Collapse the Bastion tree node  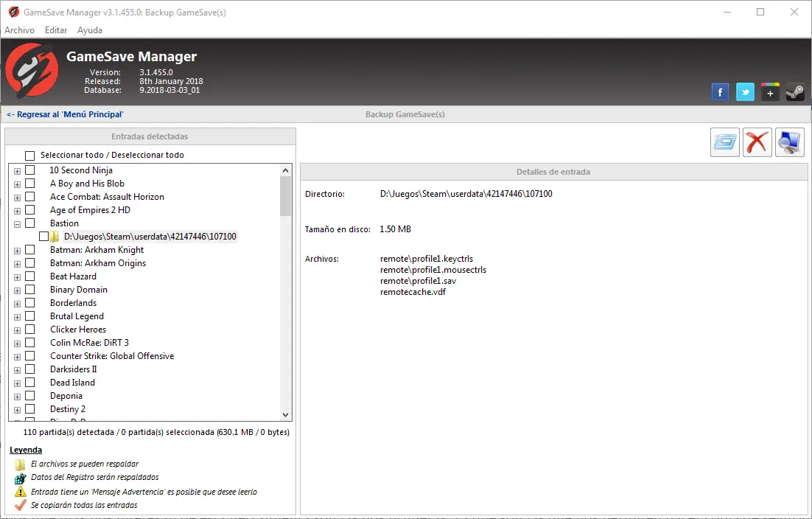click(17, 224)
